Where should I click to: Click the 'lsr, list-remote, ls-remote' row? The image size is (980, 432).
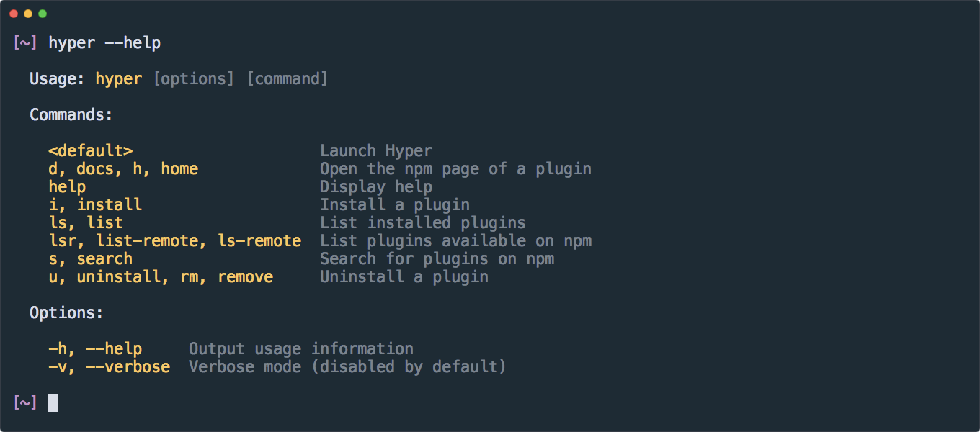point(175,240)
